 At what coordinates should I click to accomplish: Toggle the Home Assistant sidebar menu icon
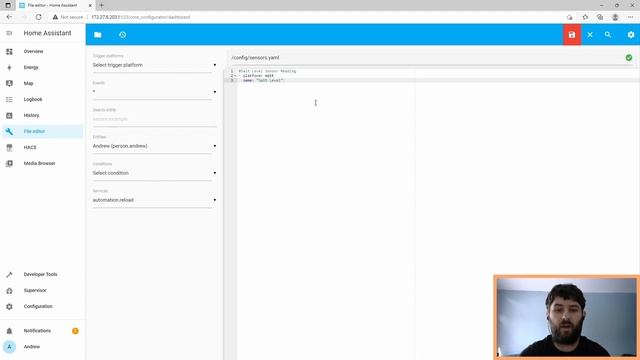[x=9, y=33]
